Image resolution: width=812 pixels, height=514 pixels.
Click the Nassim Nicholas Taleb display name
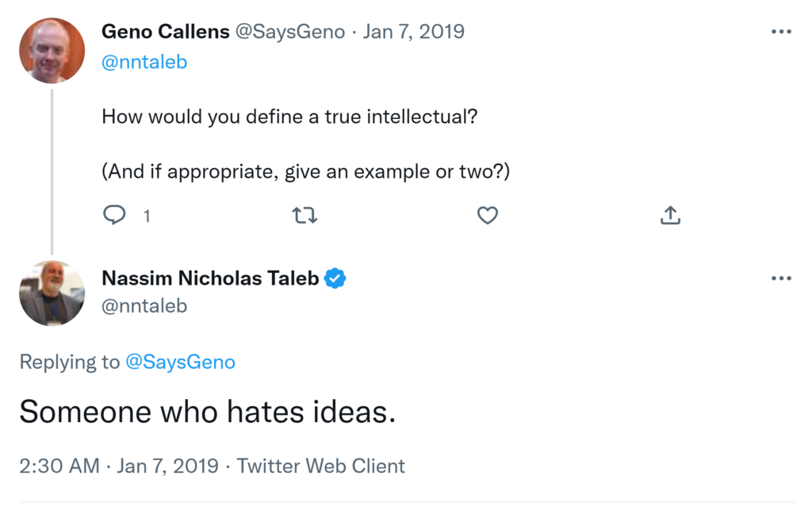210,278
